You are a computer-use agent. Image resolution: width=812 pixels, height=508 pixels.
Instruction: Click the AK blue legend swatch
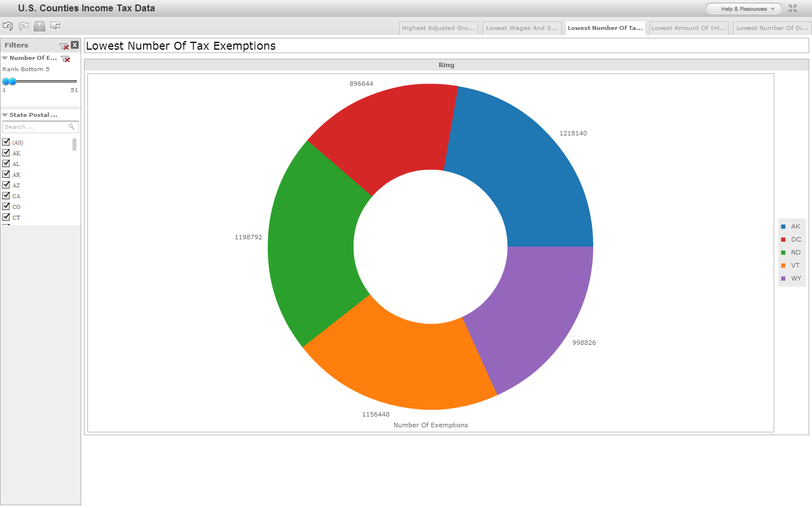pos(783,227)
